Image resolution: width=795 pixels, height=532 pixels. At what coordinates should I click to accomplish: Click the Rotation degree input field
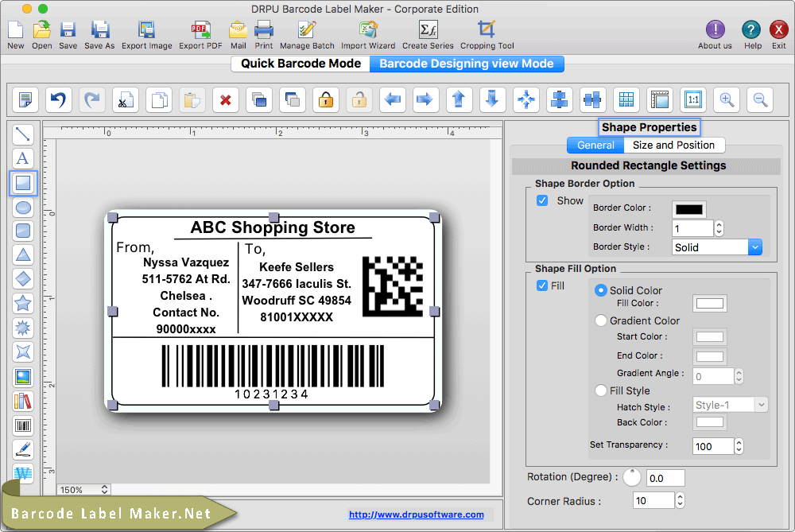(665, 478)
